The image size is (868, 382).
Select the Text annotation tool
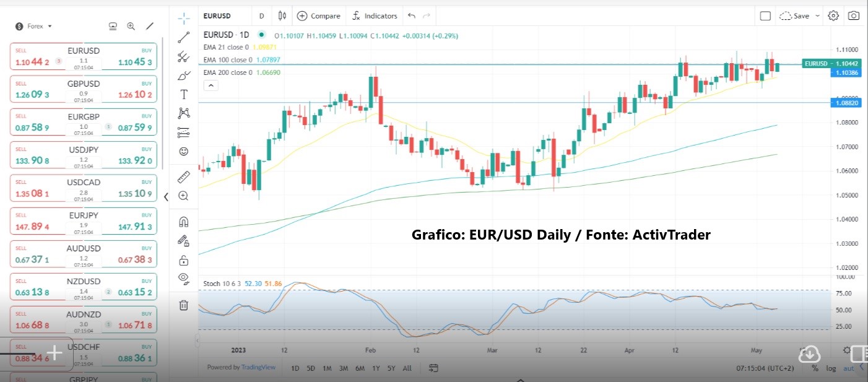pyautogui.click(x=183, y=95)
